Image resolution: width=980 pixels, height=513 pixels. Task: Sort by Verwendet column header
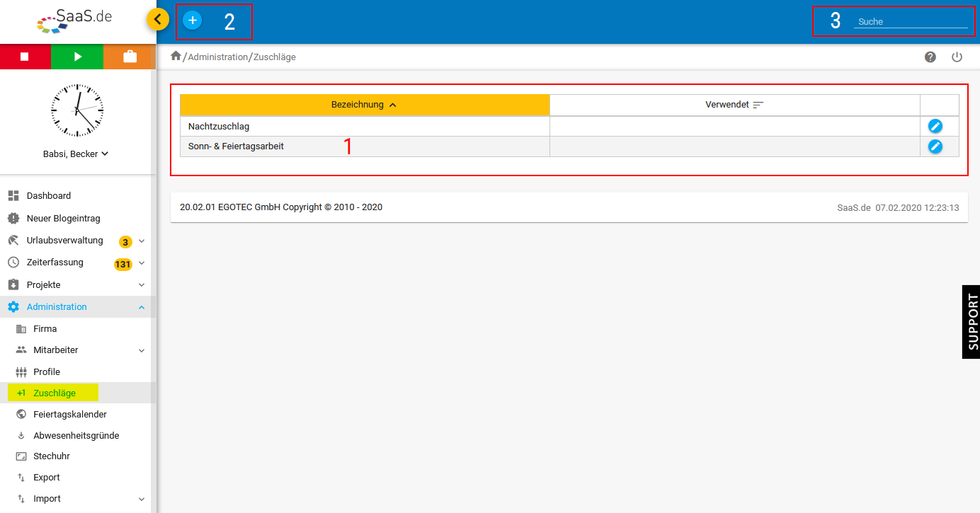tap(734, 105)
